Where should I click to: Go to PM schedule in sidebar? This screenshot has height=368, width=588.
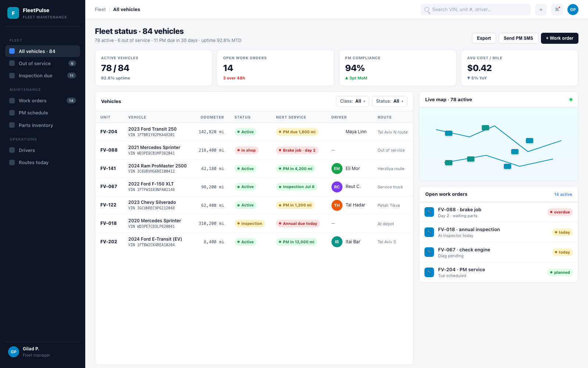43,113
